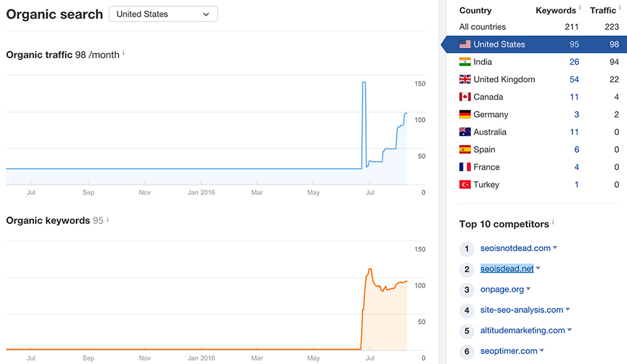Click info icon next to Organic traffic
Viewport: 627px width, 364px height.
(x=124, y=53)
